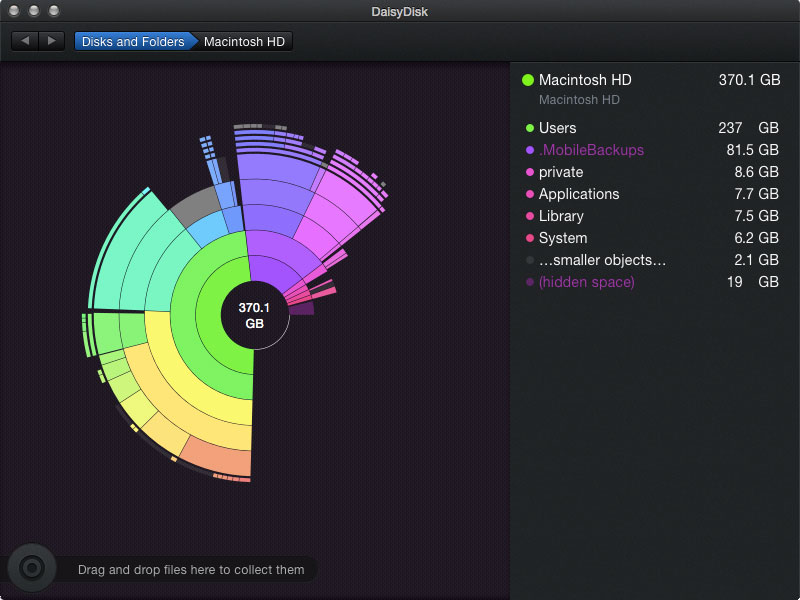Click the dot beside Applications
This screenshot has width=800, height=600.
(530, 194)
